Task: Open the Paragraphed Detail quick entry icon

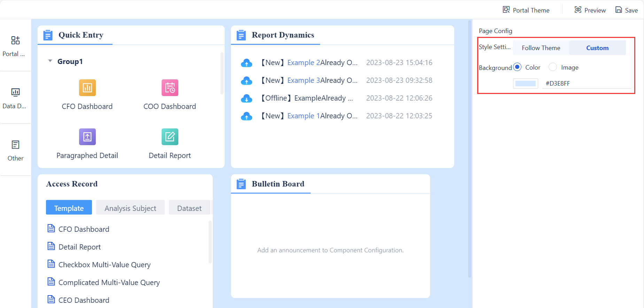Action: point(87,137)
